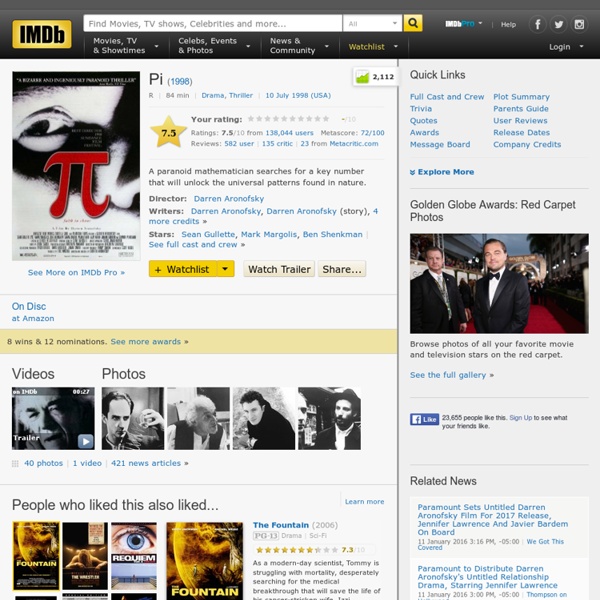Viewport: 600px width, 600px height.
Task: Open Full Cast and Crew quick link
Action: click(447, 97)
